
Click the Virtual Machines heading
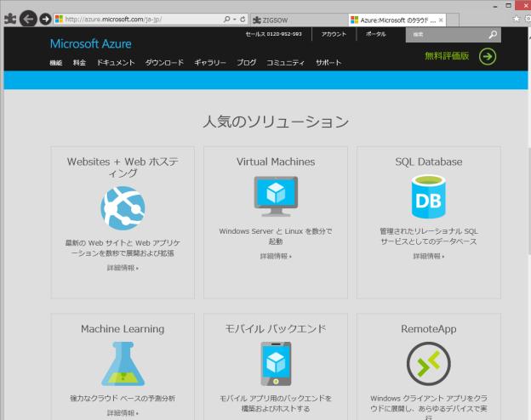[x=276, y=162]
